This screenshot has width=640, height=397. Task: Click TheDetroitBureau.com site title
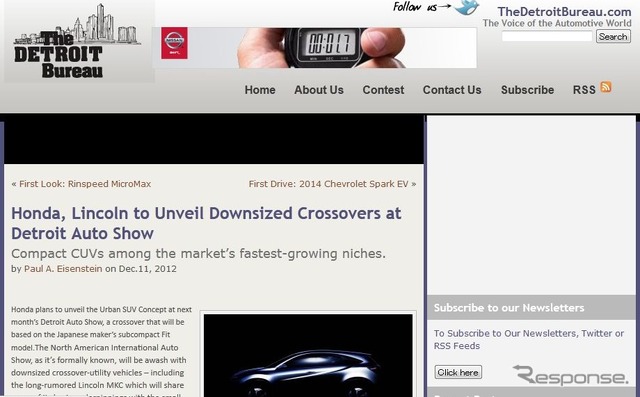[x=564, y=11]
